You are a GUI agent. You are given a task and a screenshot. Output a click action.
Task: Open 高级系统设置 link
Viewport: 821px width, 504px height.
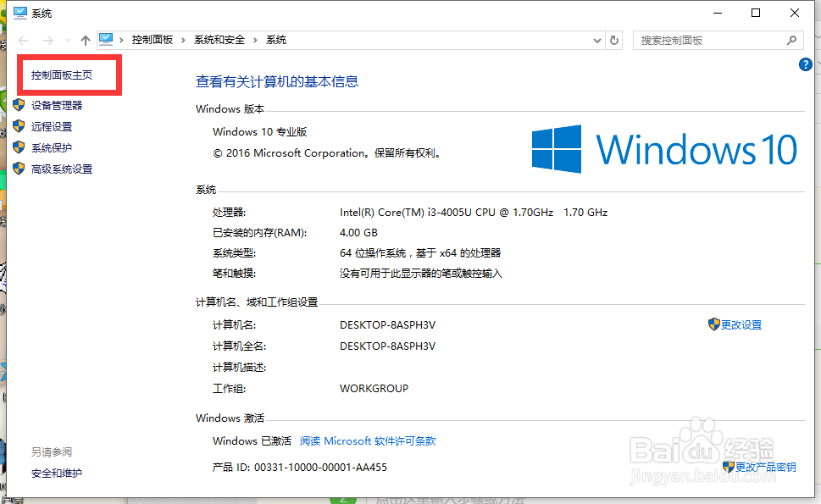tap(62, 169)
